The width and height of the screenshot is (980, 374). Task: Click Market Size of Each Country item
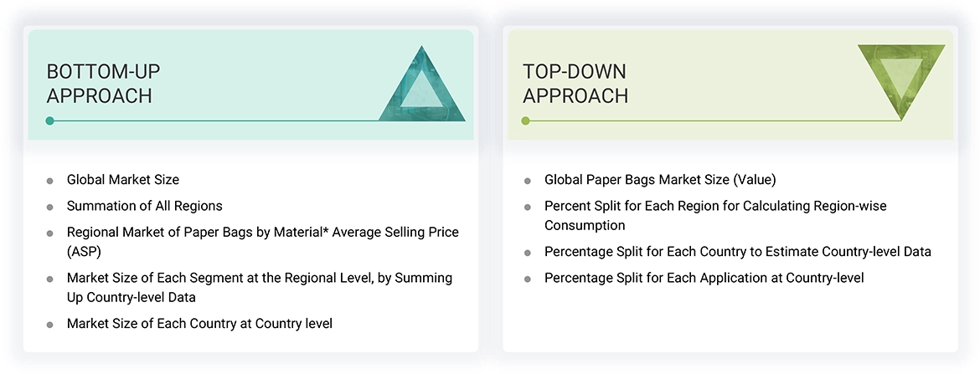point(199,323)
